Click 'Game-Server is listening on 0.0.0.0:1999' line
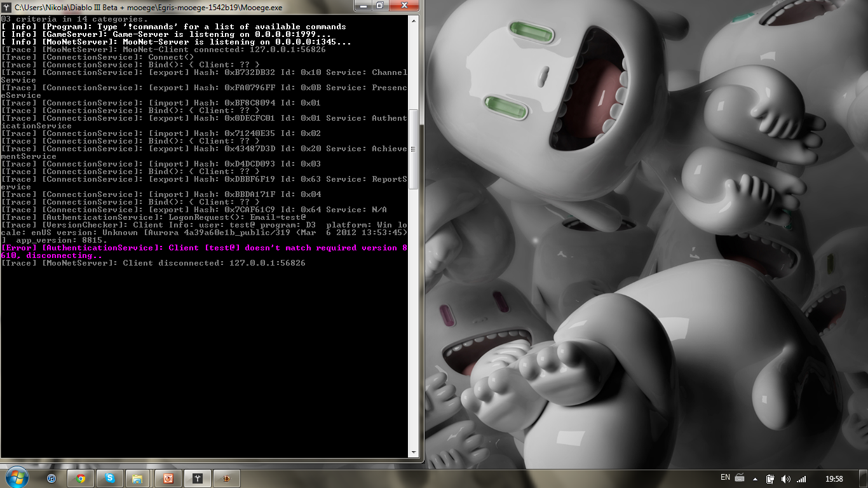This screenshot has width=868, height=488. [x=166, y=34]
